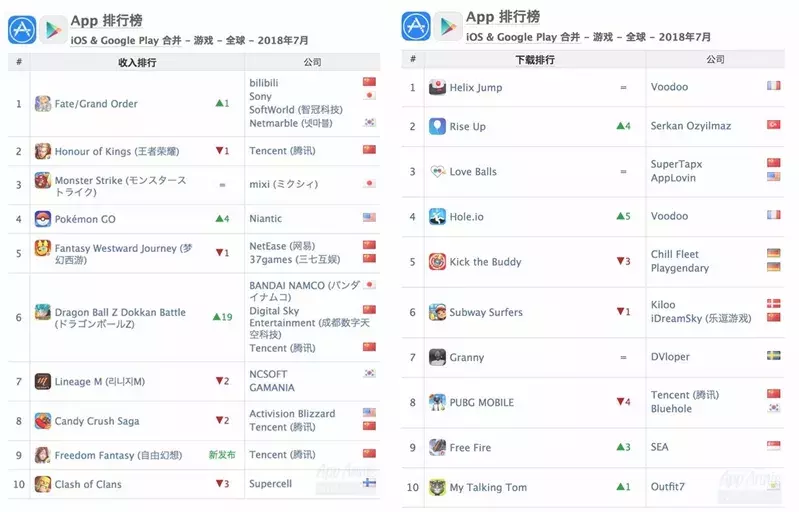Click the Granny game icon

pos(437,357)
